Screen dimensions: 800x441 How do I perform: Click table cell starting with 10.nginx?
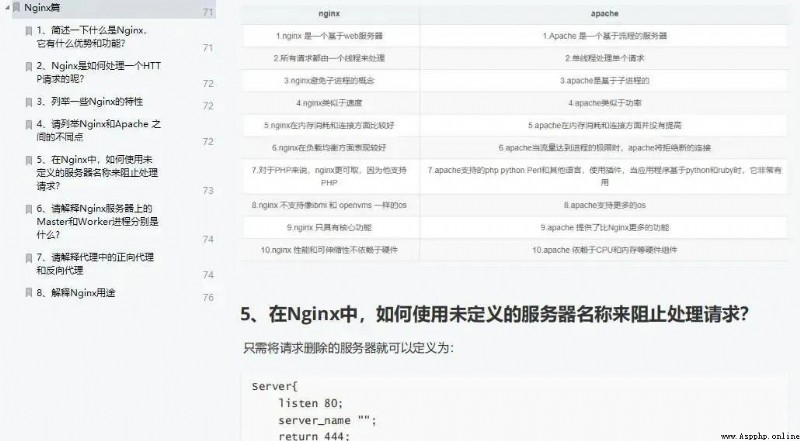(329, 250)
